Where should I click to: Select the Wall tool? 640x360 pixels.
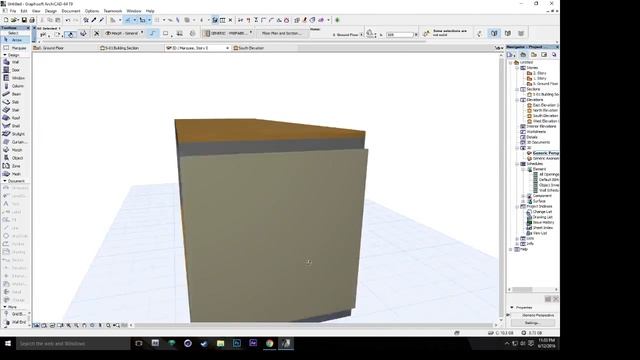[16, 62]
